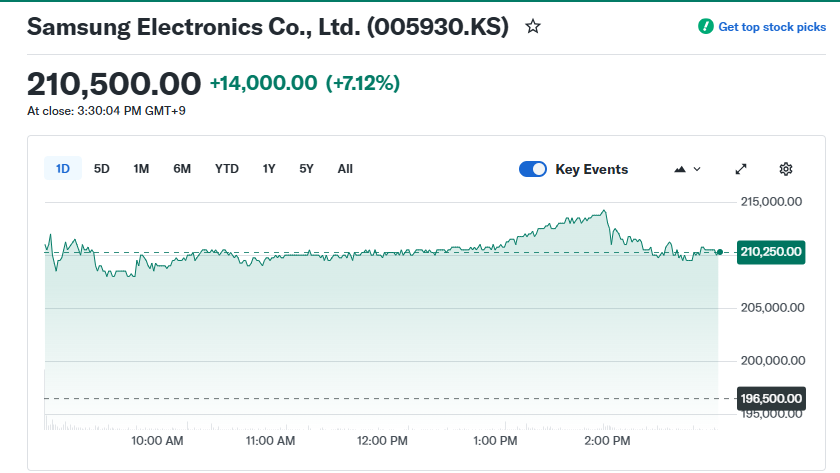The image size is (840, 473).
Task: Click the chart peak near 2:00 PM
Action: click(604, 212)
